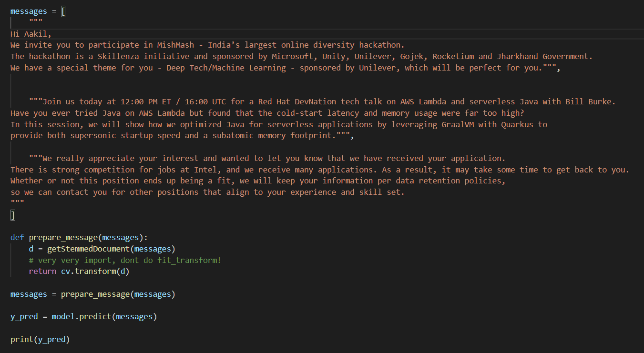Click 'Red Hat DevNation' in the second message
The width and height of the screenshot is (644, 353).
point(297,102)
